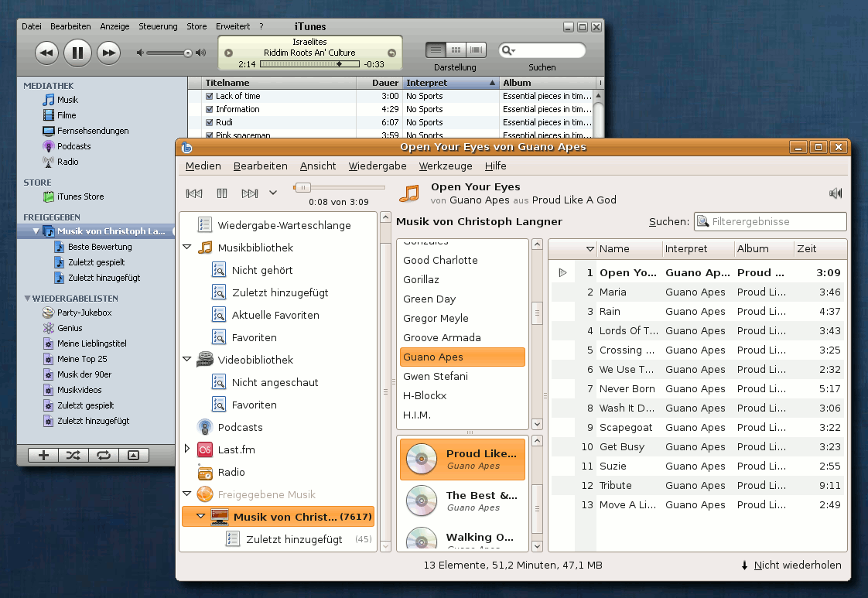Collapse Freigegebene Musik node
Screen dimensions: 868x598
pyautogui.click(x=187, y=494)
